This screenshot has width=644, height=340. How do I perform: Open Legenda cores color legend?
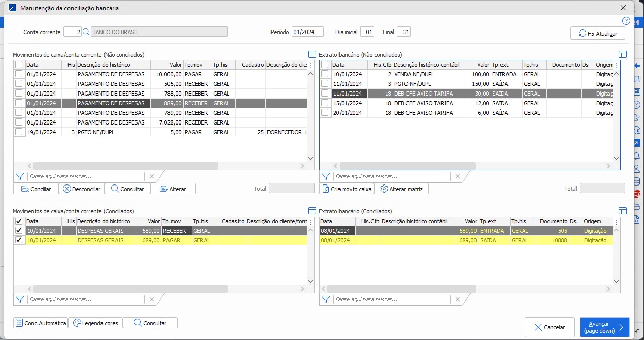[95, 323]
